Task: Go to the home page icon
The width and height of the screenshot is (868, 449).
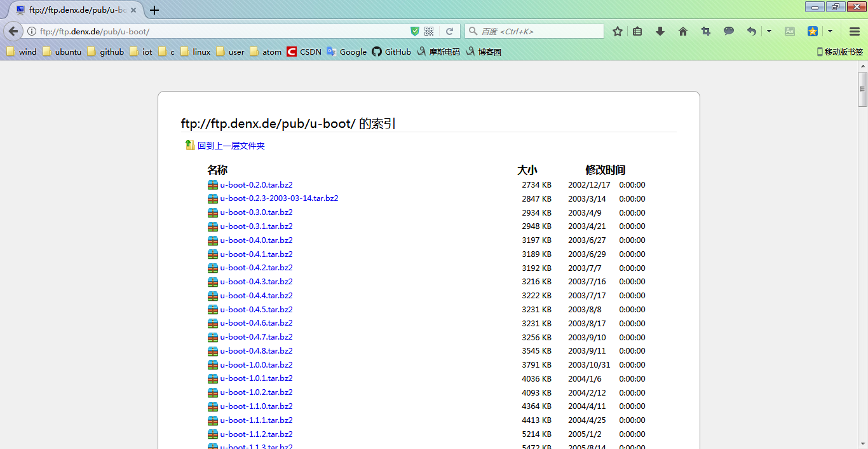Action: pos(683,31)
